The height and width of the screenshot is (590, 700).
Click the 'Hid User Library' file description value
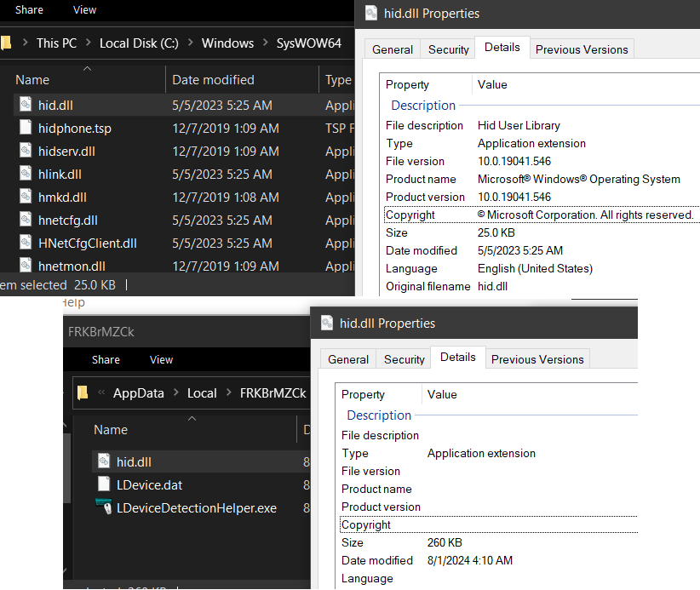tap(519, 125)
